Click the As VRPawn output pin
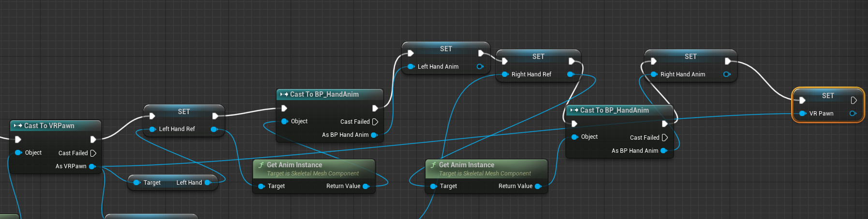 click(92, 166)
